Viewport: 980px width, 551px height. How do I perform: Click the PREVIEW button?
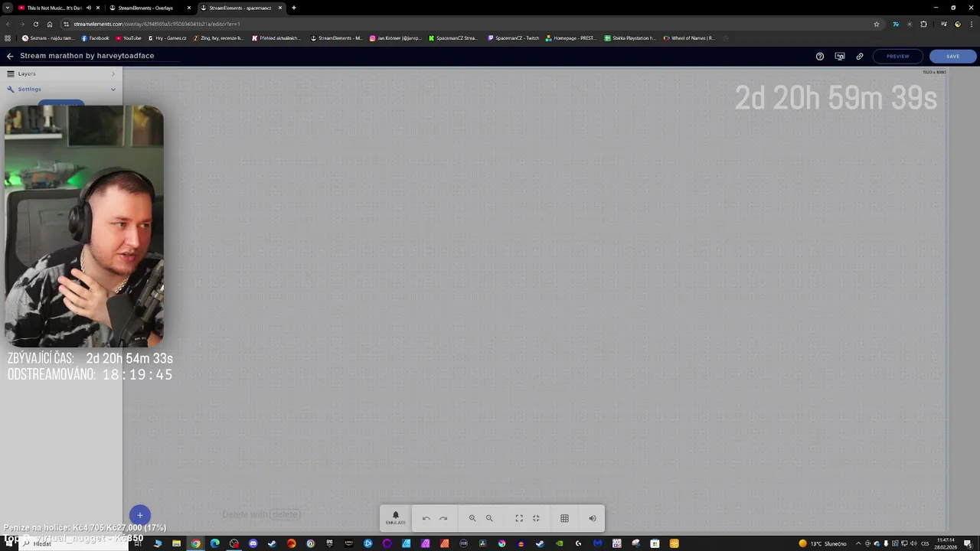[x=897, y=56]
